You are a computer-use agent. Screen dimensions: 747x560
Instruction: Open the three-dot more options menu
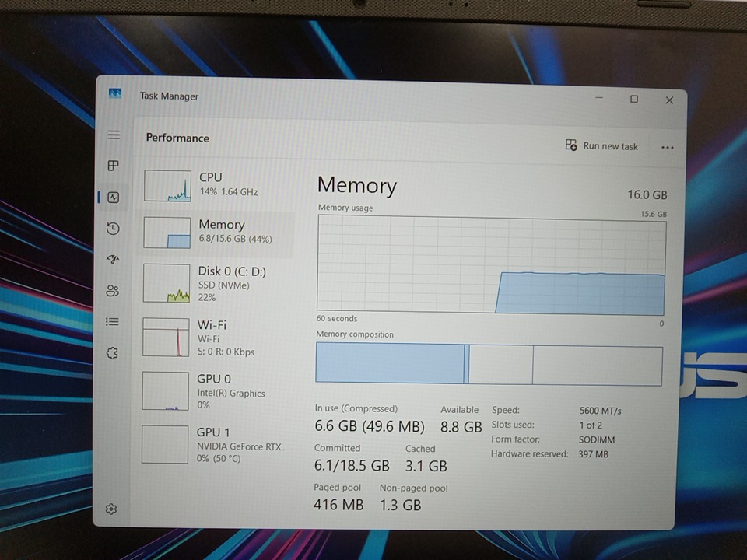pyautogui.click(x=667, y=147)
